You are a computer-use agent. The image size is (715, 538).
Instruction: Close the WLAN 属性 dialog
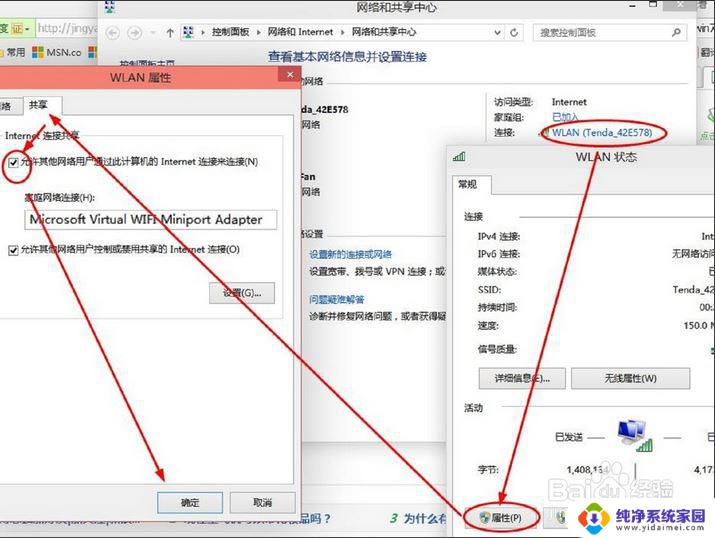290,75
